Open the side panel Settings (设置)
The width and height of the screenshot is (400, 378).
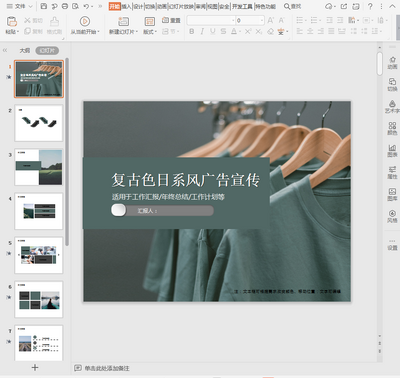pyautogui.click(x=392, y=245)
